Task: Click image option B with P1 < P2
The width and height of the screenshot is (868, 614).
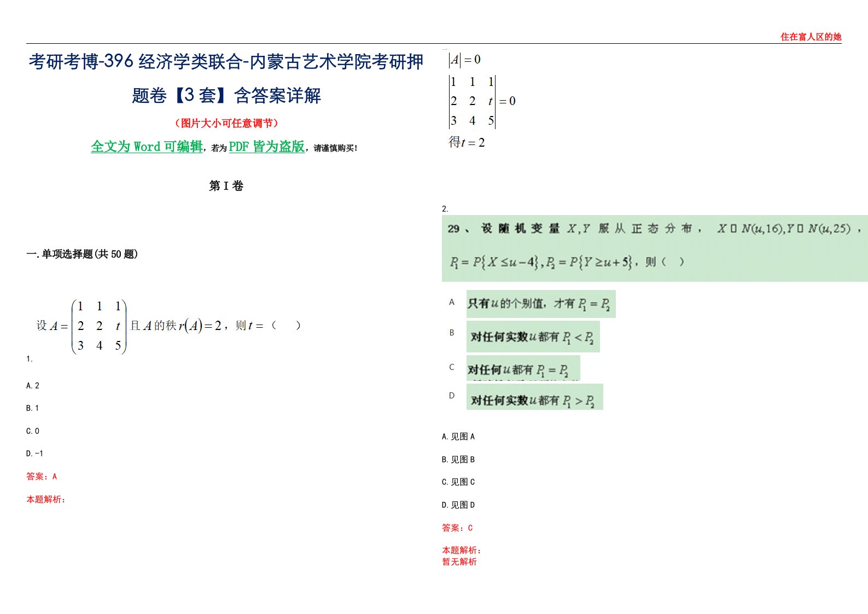Action: pos(533,337)
